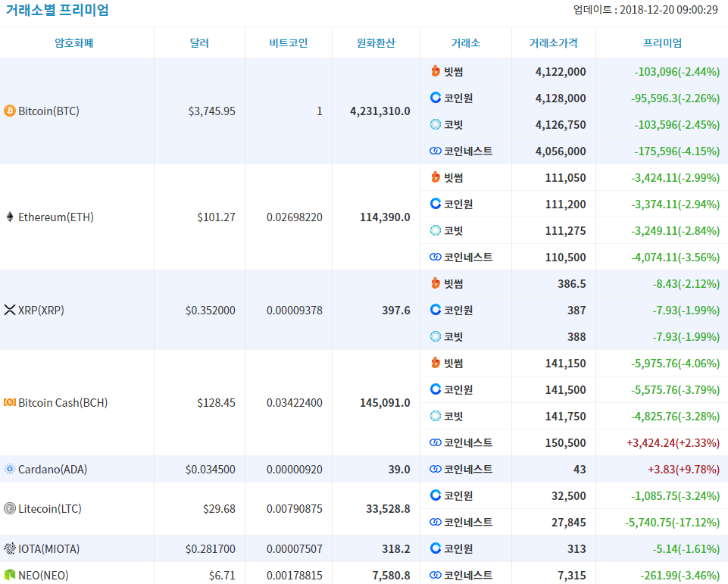728x584 pixels.
Task: Select the -5,740.75(-17.12%) premium value
Action: point(672,522)
